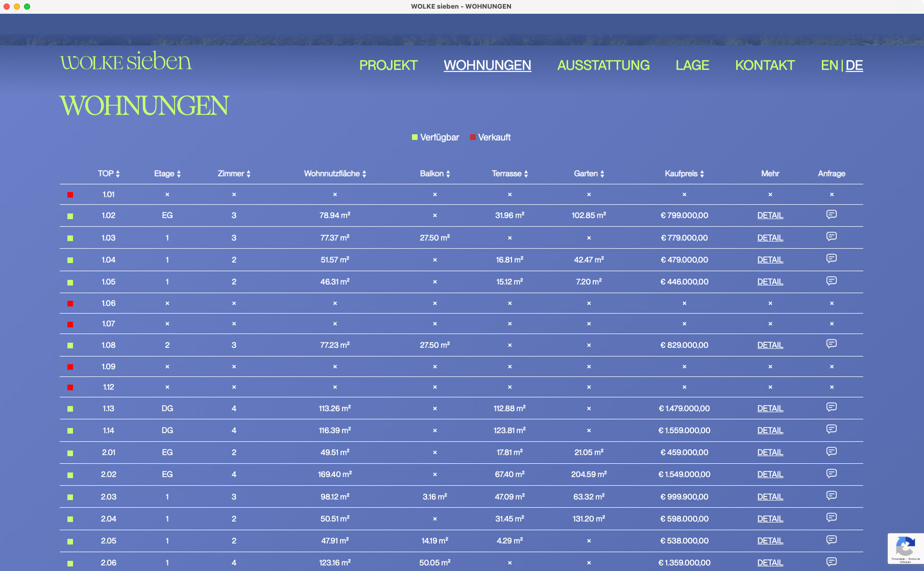
Task: Open the PROJEKT navigation page
Action: tap(388, 65)
